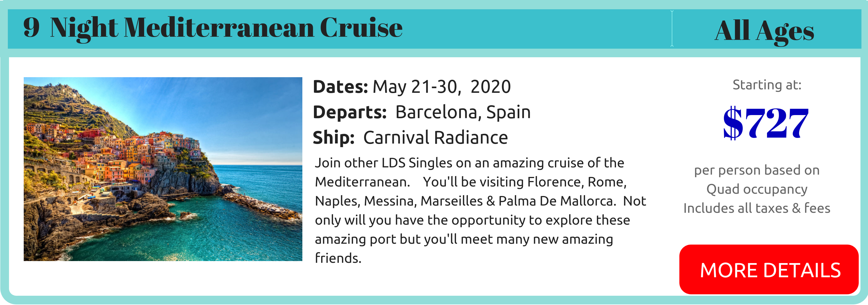
Task: Click the meet many new amazing friends text
Action: 464,248
